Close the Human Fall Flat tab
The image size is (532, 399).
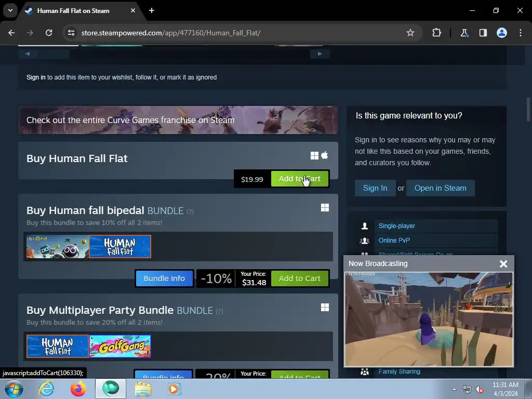pos(133,10)
